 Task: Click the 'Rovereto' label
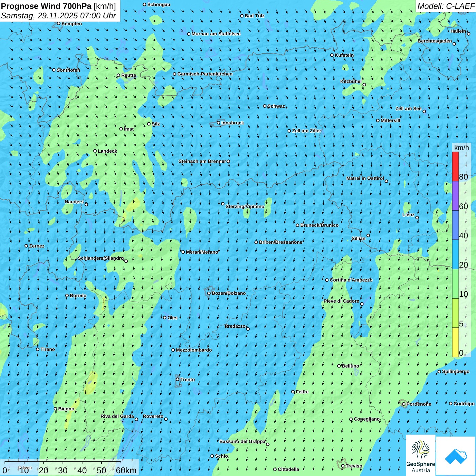click(x=153, y=416)
